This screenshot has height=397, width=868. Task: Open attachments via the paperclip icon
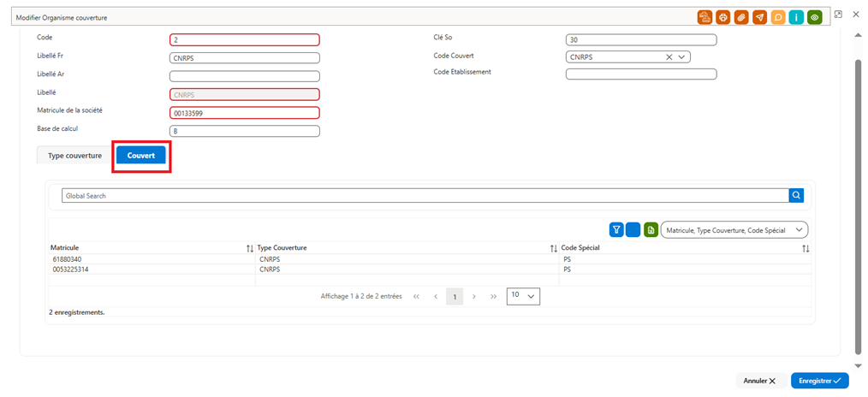point(741,18)
